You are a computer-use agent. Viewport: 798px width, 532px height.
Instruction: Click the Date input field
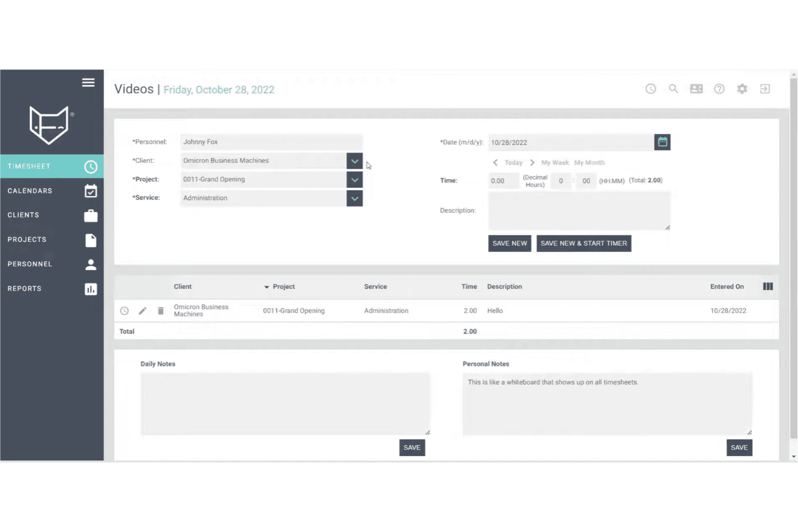tap(571, 142)
